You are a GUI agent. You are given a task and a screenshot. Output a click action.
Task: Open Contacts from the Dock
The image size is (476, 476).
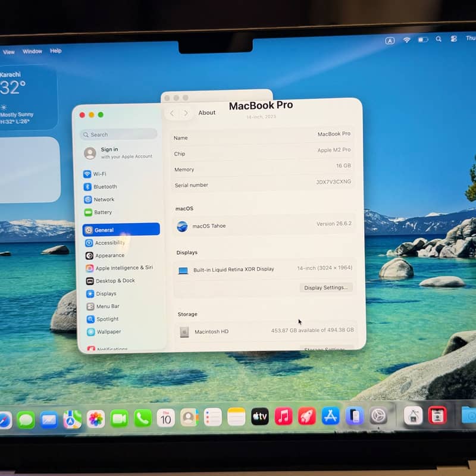(x=189, y=418)
